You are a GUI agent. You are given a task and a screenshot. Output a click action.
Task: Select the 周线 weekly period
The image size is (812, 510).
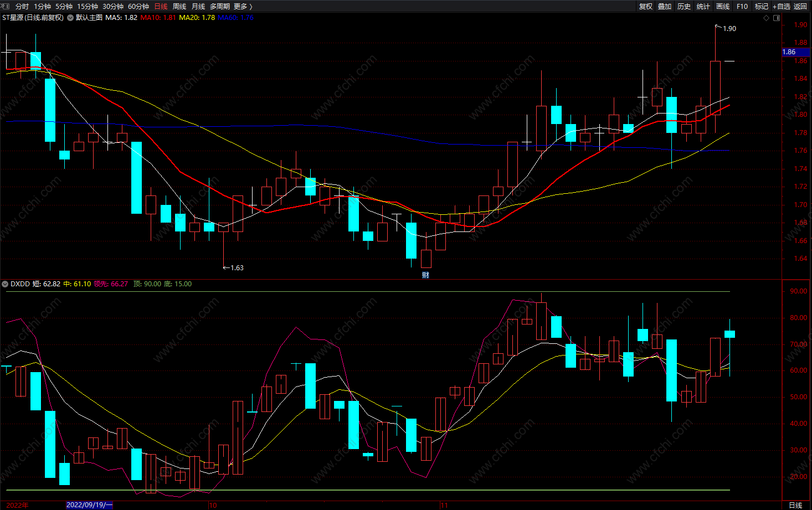179,6
